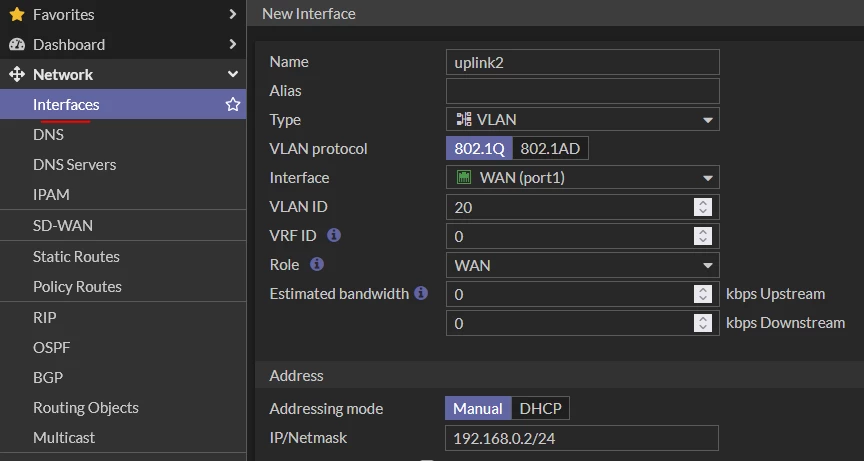This screenshot has height=461, width=864.
Task: Open RIP menu item
Action: pyautogui.click(x=123, y=317)
